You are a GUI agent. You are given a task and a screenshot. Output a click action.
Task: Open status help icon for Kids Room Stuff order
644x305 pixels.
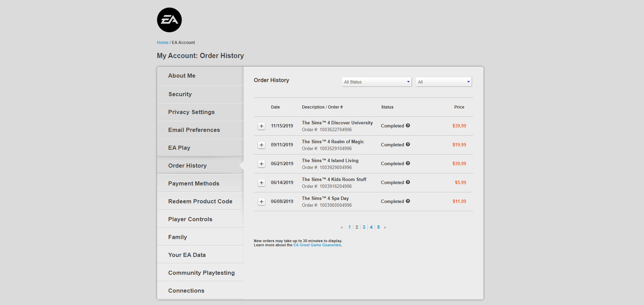(x=408, y=182)
